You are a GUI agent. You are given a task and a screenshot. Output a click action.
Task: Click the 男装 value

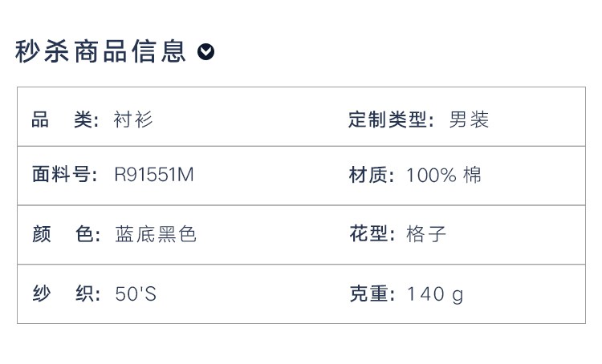click(469, 119)
